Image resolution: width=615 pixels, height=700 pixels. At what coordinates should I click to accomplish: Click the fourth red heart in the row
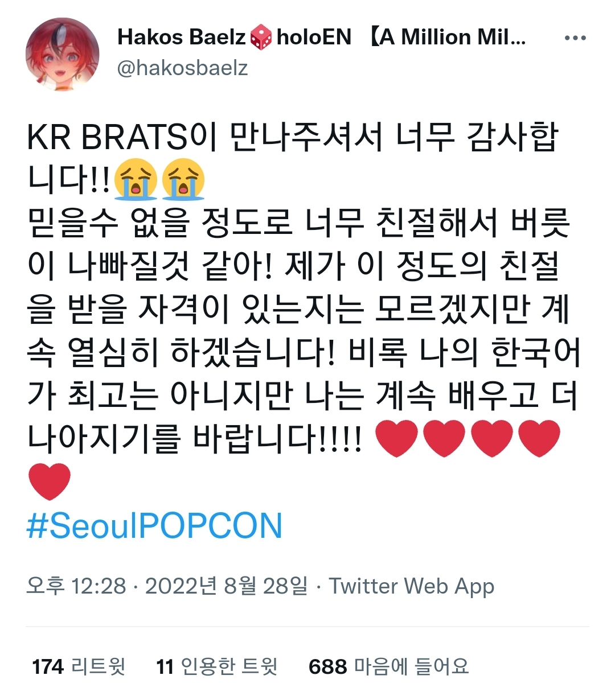point(539,438)
